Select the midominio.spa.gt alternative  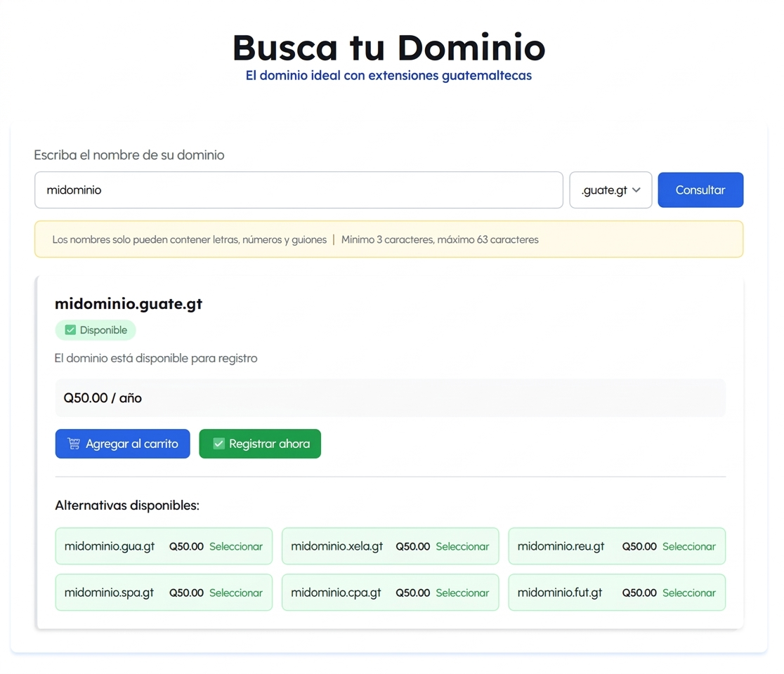pyautogui.click(x=235, y=593)
